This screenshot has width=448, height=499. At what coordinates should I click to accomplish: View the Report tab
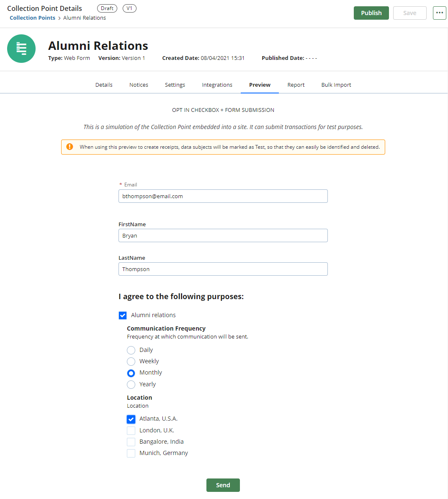coord(296,85)
